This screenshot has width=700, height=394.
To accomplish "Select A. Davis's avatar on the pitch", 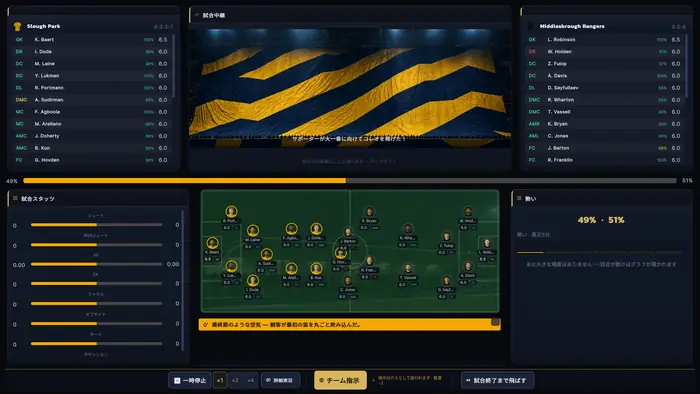I will click(468, 266).
